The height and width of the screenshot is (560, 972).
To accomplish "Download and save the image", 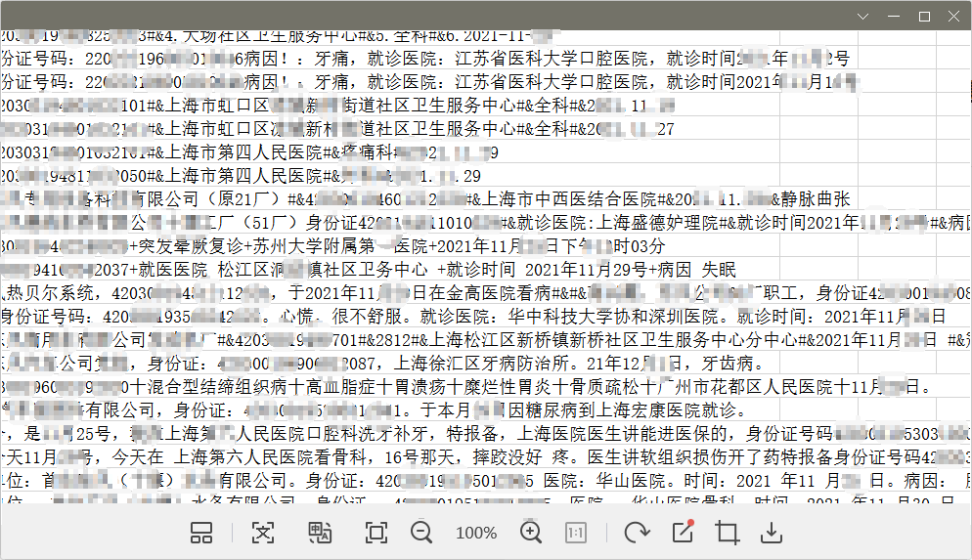I will pos(772,533).
